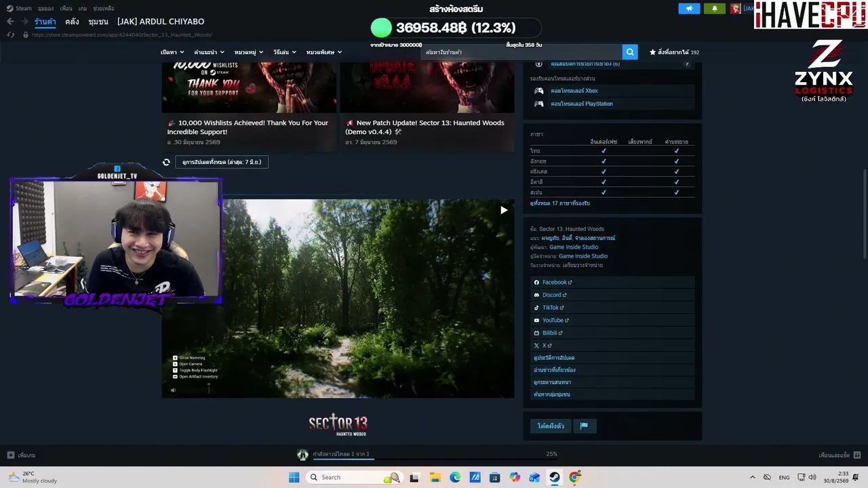Go back with the Steam back arrow
The width and height of the screenshot is (868, 488).
tap(10, 22)
